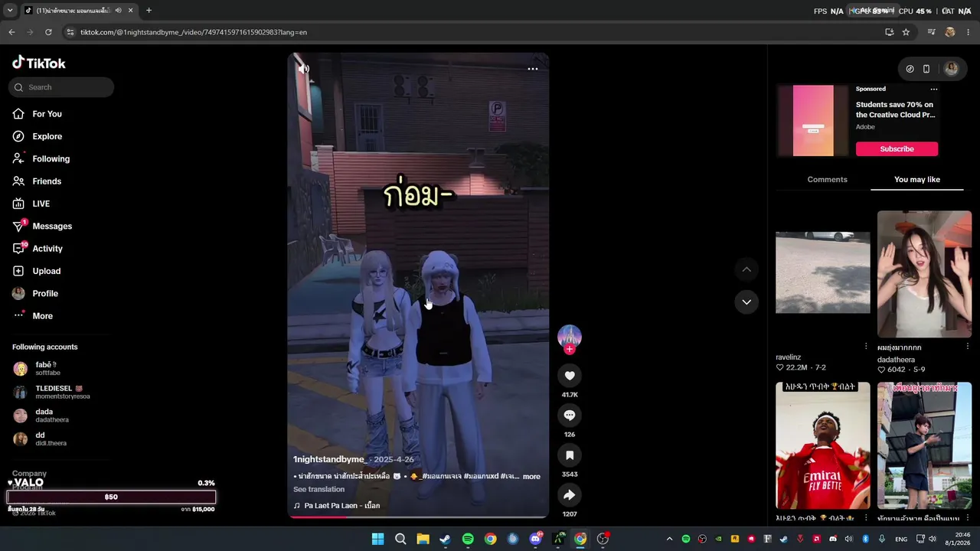Like the video with the heart icon
The width and height of the screenshot is (980, 551).
(570, 376)
